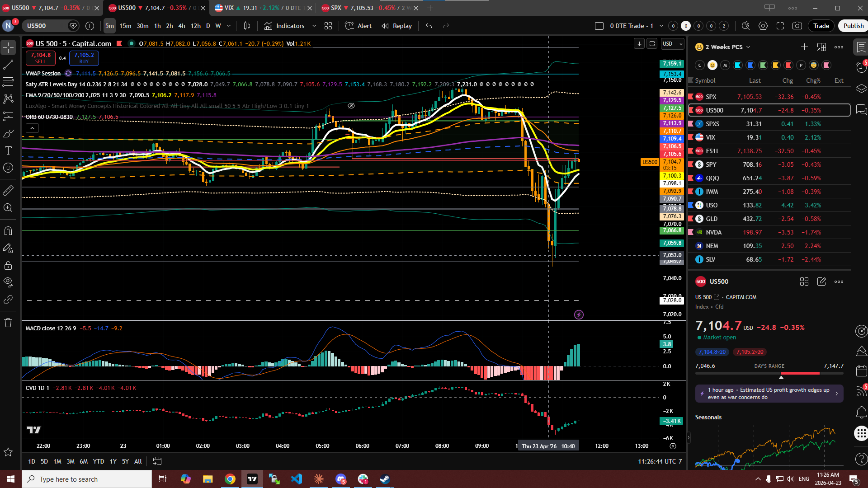868x488 pixels.
Task: Open USD currency dropdown
Action: coord(672,44)
